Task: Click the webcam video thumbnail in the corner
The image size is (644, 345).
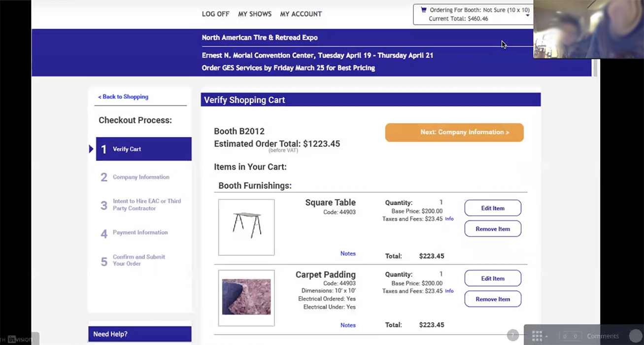Action: click(588, 29)
